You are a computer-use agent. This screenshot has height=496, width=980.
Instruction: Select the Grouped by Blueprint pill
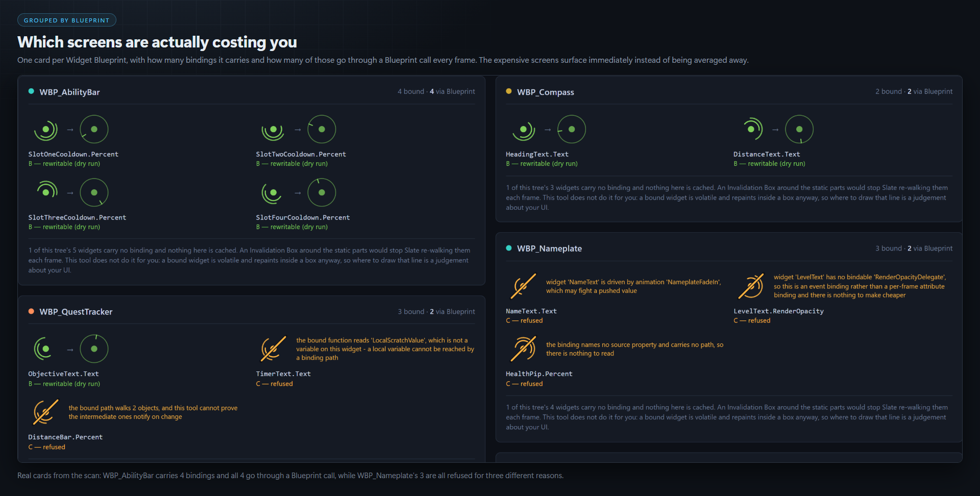(67, 20)
